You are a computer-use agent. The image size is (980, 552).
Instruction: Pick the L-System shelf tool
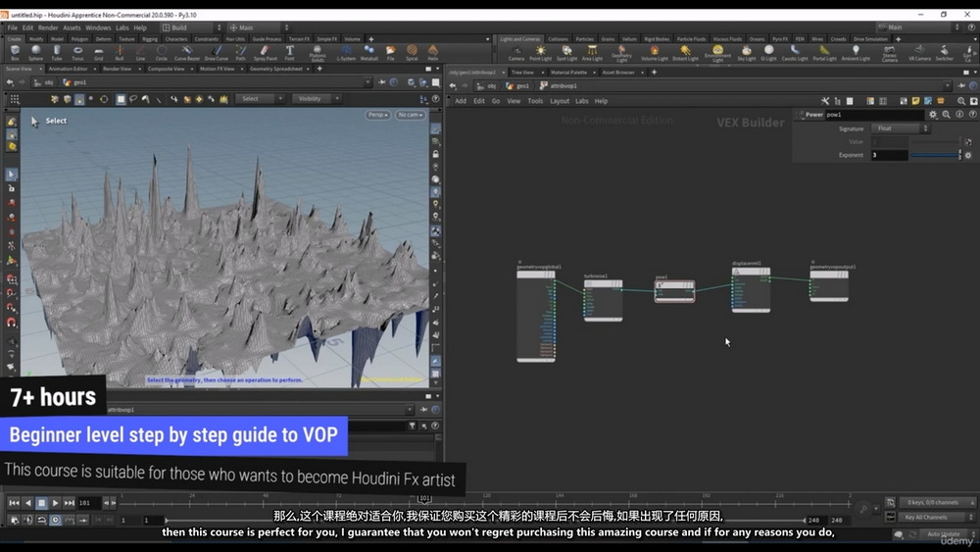coord(346,53)
